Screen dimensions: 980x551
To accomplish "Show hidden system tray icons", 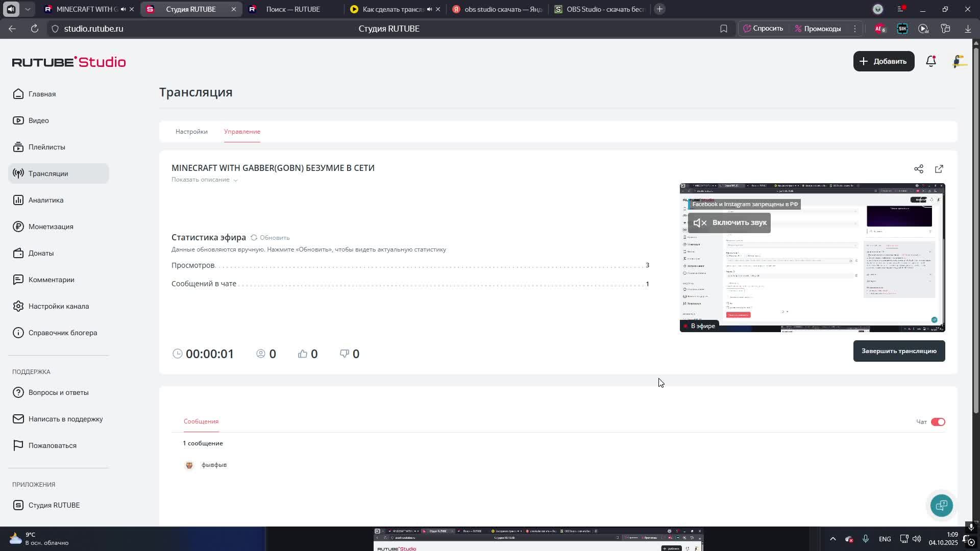I will tap(832, 539).
